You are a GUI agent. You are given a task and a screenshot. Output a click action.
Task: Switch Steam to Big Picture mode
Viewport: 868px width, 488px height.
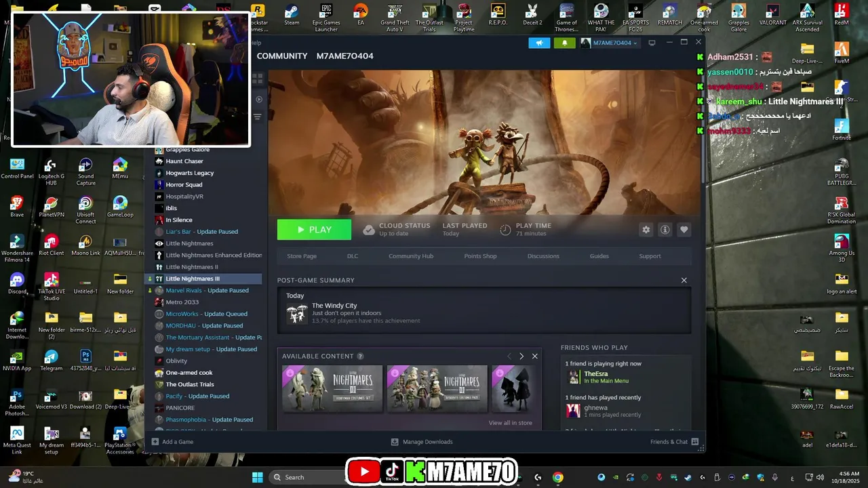pyautogui.click(x=652, y=43)
